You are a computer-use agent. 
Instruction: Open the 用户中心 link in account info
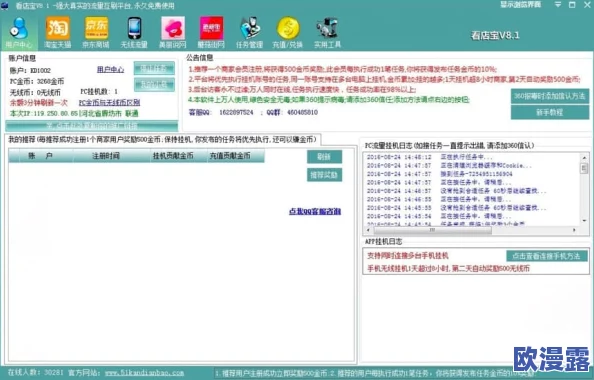click(110, 70)
